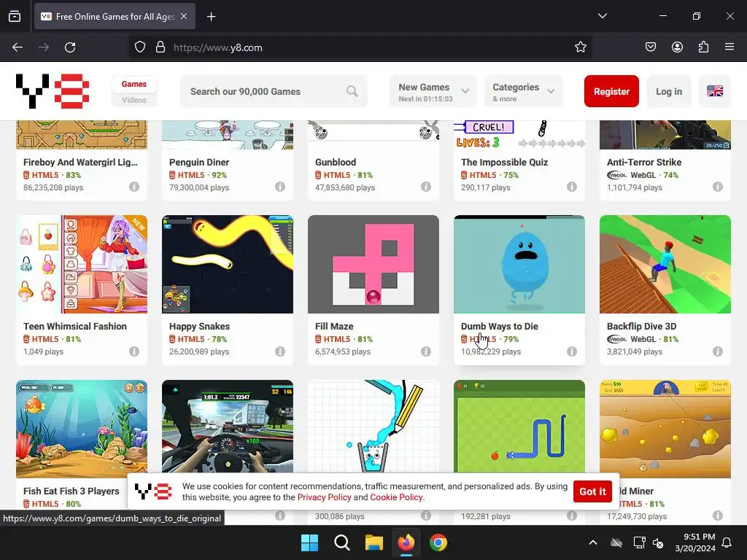
Task: Open the blue snake game thumbnail
Action: (x=519, y=427)
